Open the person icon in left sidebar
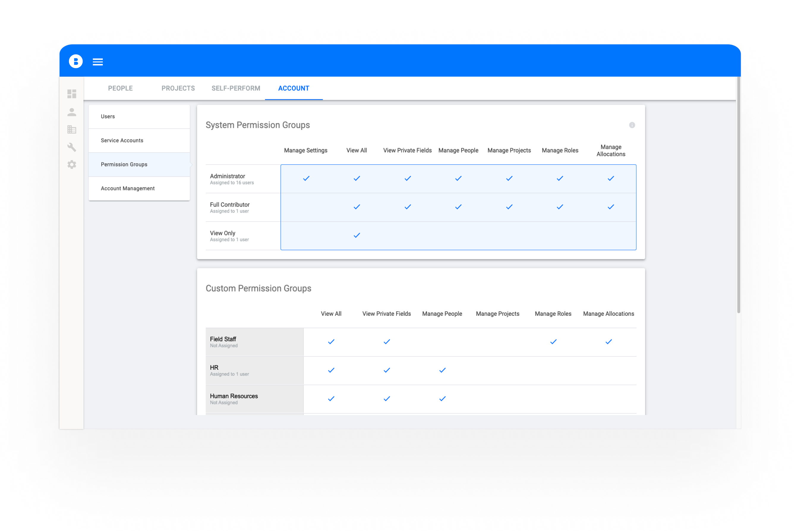The height and width of the screenshot is (531, 812). coord(72,112)
